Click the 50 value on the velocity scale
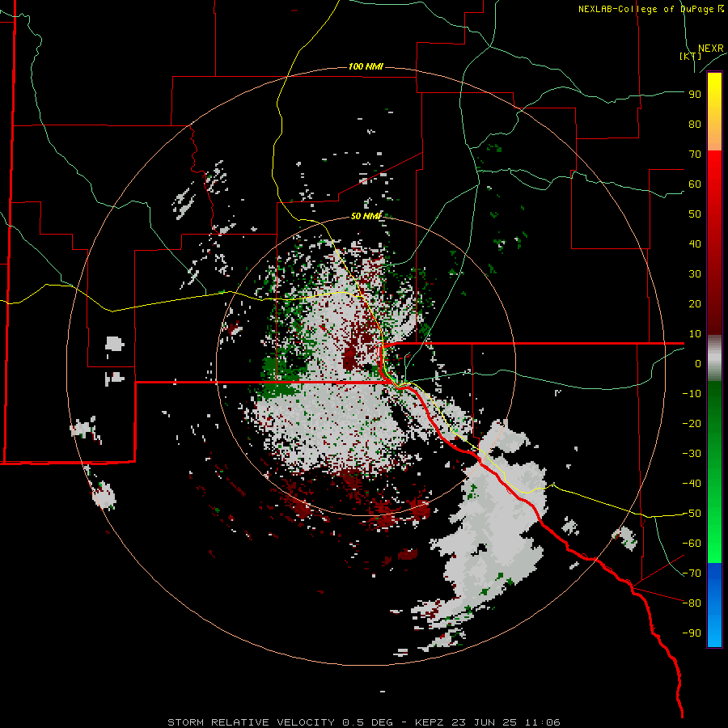This screenshot has width=728, height=728. point(695,214)
